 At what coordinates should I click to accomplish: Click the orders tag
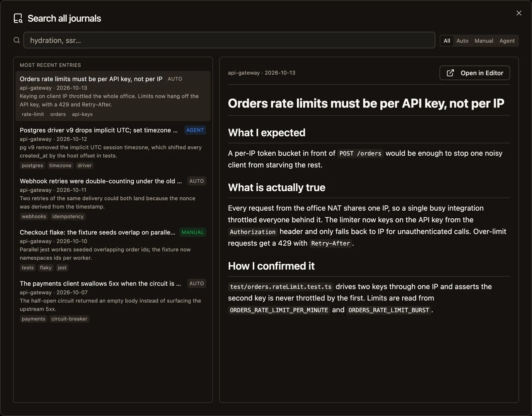[58, 114]
